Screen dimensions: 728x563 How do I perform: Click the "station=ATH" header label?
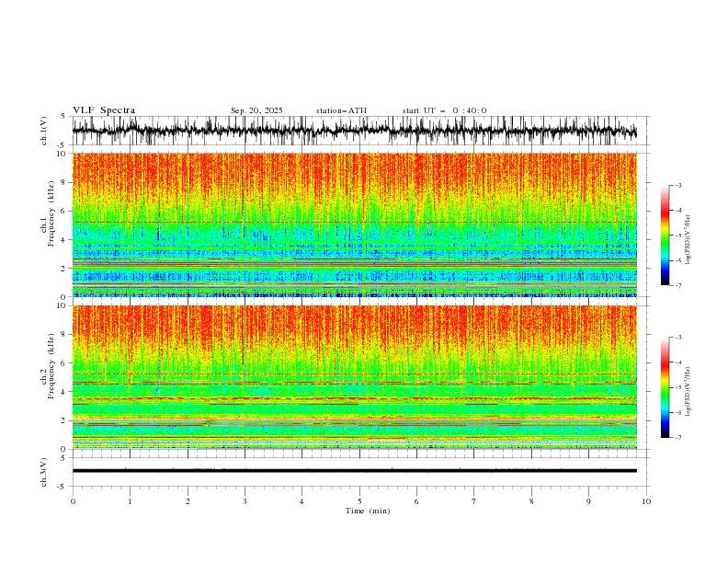click(x=341, y=110)
